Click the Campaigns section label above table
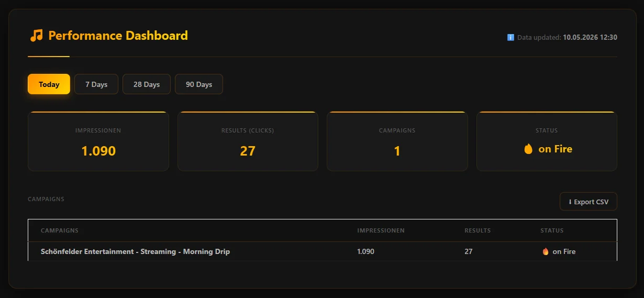The height and width of the screenshot is (298, 644). coord(46,199)
